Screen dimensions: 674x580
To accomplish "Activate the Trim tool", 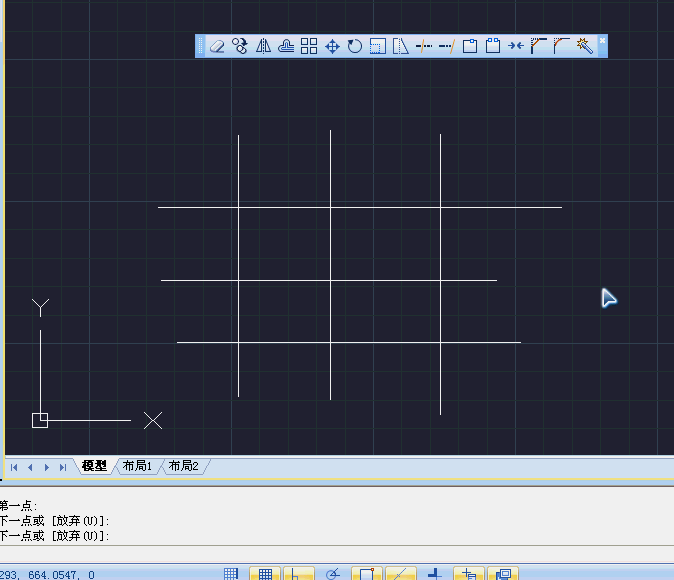I will (x=424, y=46).
